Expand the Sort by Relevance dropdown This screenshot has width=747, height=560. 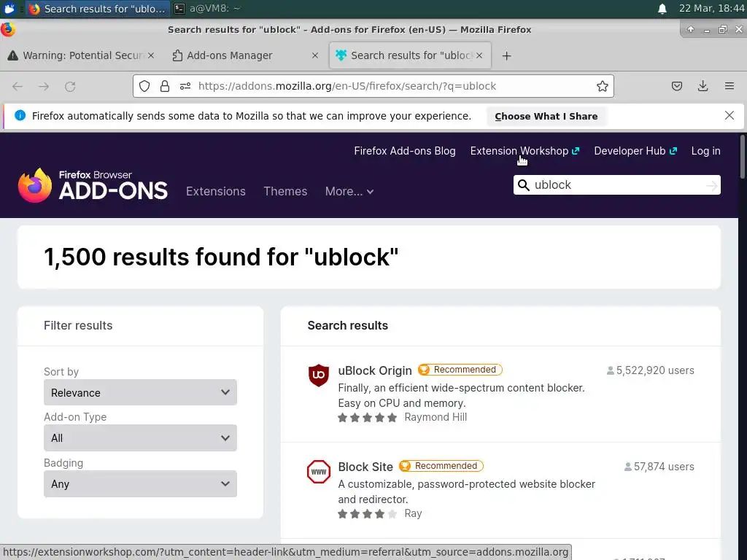pyautogui.click(x=140, y=392)
